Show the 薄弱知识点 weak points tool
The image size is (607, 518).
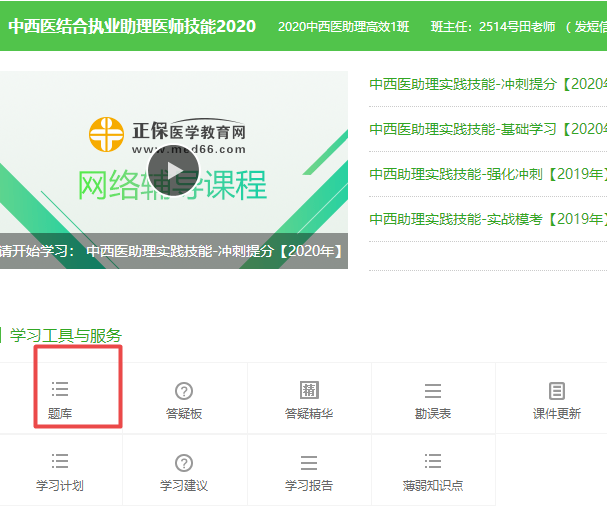click(433, 471)
